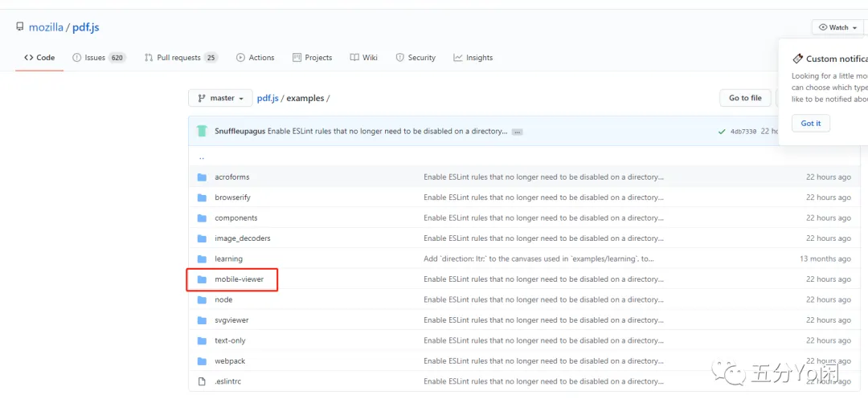Image resolution: width=868 pixels, height=411 pixels.
Task: Click the Issues count badge 620
Action: click(117, 58)
